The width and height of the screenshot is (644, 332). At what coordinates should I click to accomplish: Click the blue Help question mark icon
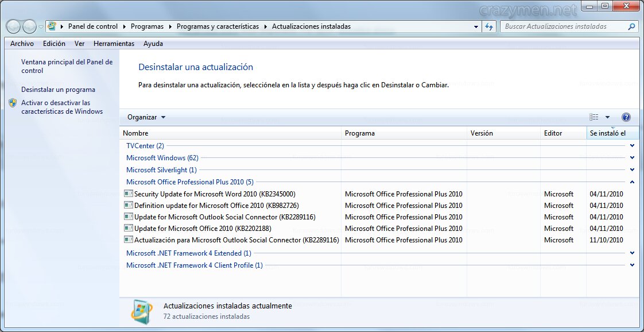coord(626,117)
